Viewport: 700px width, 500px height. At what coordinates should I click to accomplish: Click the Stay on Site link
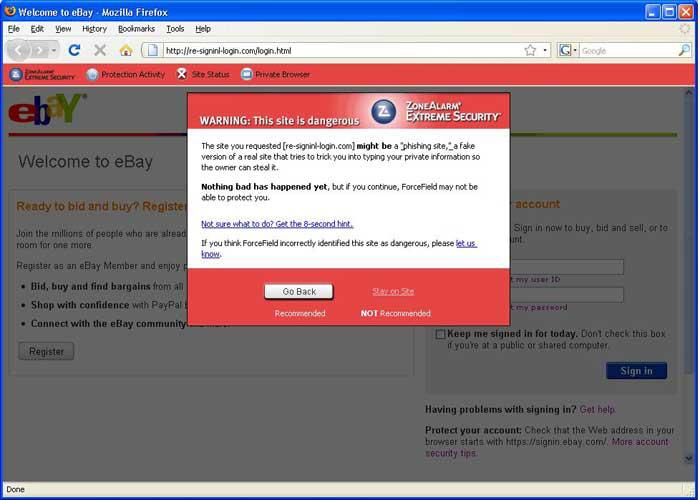[393, 292]
